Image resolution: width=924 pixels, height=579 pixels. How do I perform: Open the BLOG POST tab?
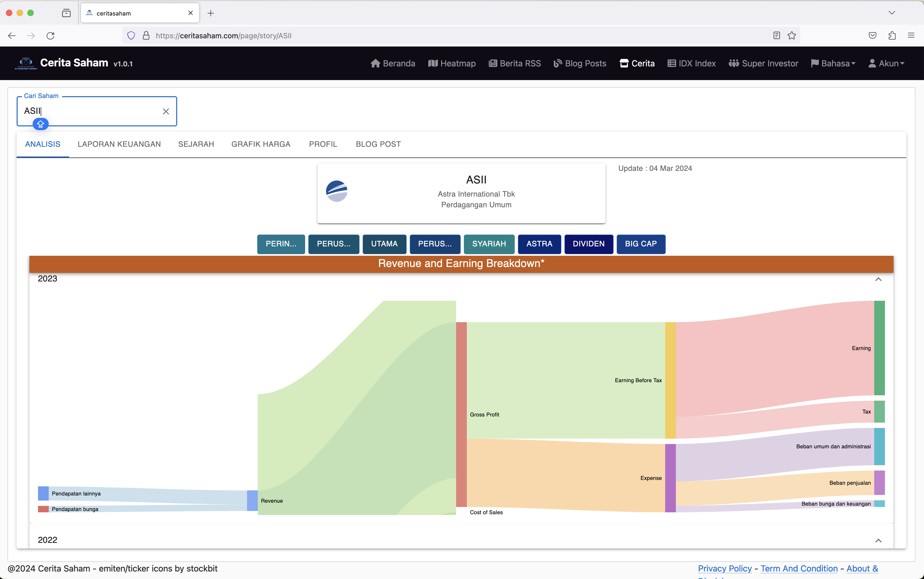378,144
